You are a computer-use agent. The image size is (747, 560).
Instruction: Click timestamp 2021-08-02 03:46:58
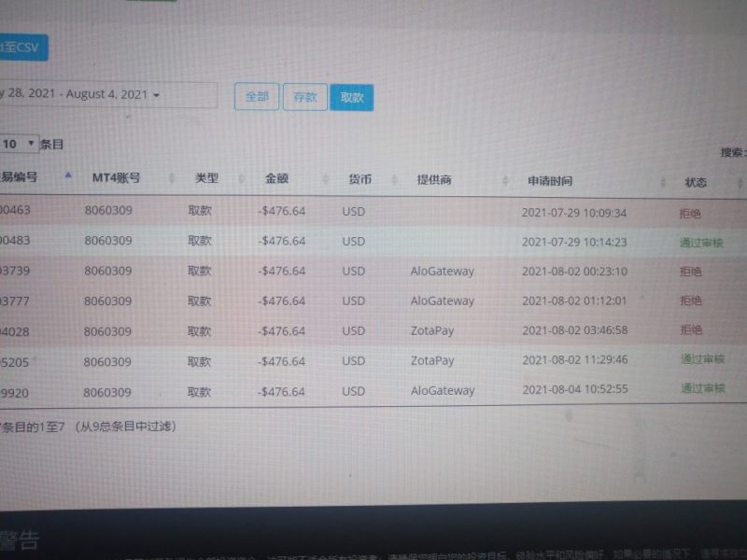575,330
